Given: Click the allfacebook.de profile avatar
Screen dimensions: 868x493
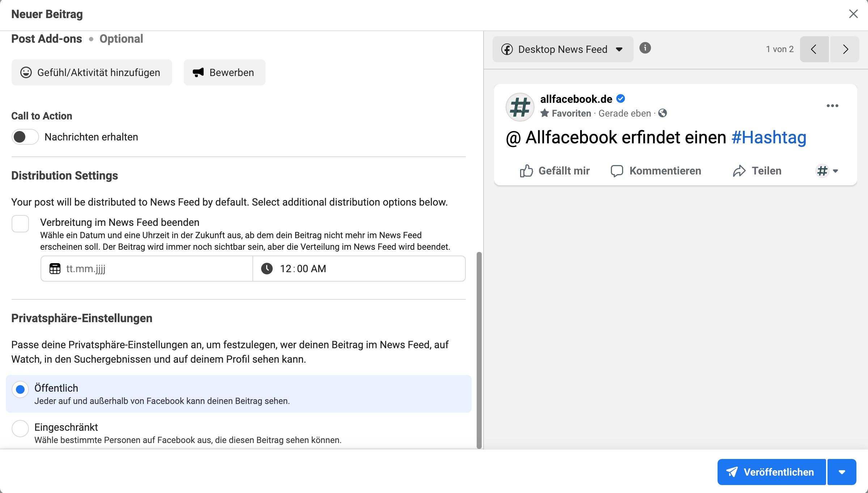Looking at the screenshot, I should [520, 107].
